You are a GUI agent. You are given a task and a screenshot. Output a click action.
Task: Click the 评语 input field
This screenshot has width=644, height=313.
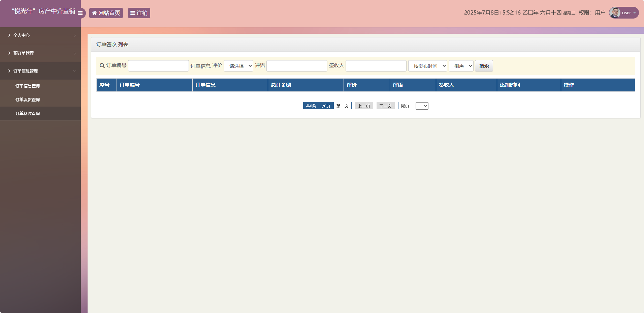(x=296, y=66)
